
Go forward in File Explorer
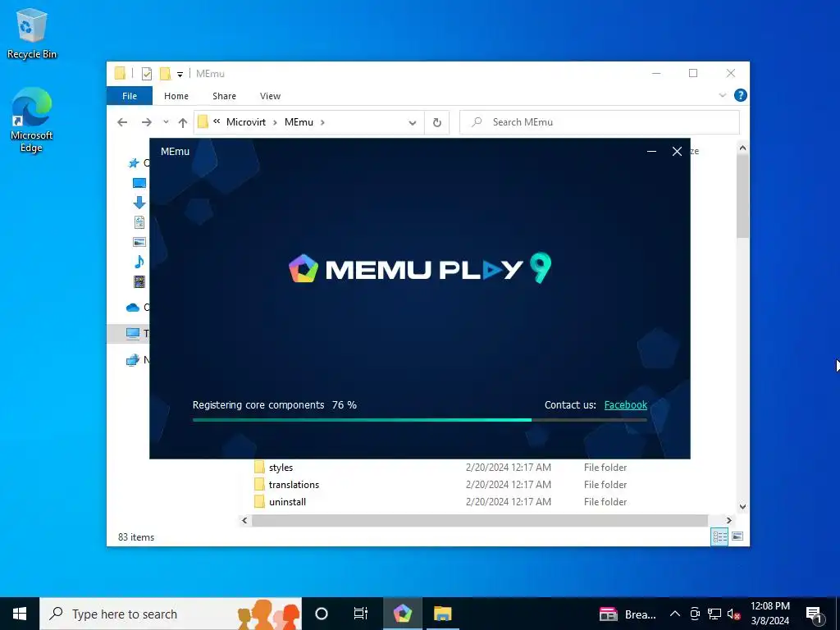146,122
